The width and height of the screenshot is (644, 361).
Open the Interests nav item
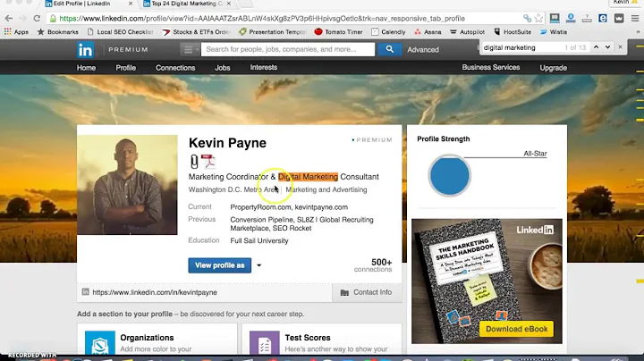(x=264, y=67)
